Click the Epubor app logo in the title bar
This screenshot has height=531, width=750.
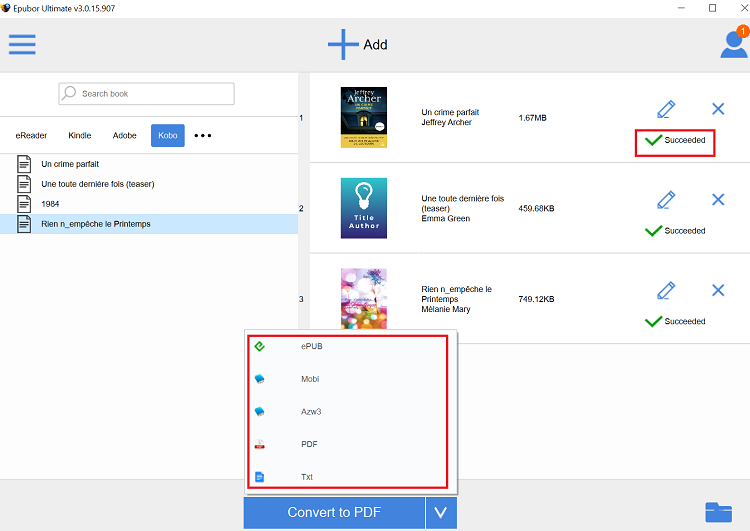tap(6, 8)
